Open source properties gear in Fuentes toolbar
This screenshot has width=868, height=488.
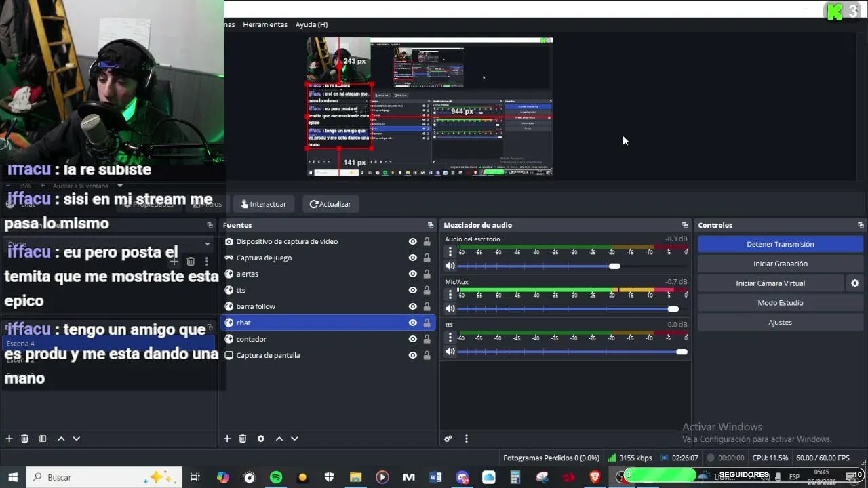click(x=261, y=439)
